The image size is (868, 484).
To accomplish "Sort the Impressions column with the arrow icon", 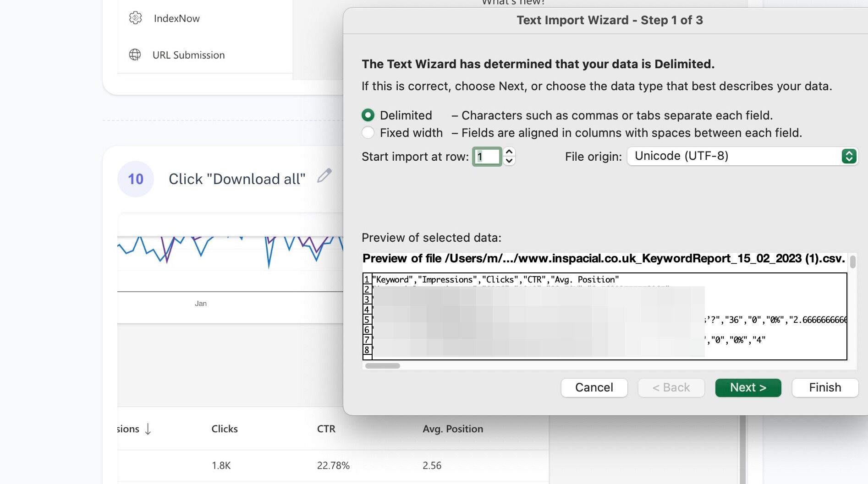I will [148, 429].
